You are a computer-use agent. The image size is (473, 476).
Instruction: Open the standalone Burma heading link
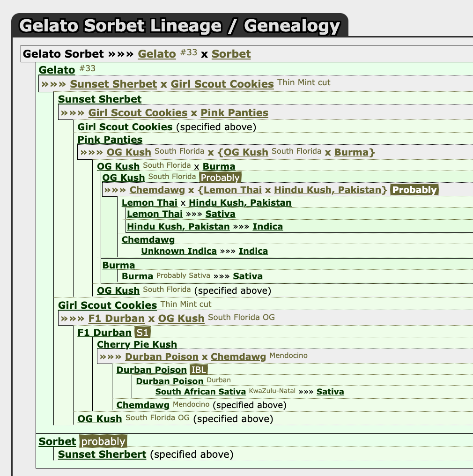tap(118, 265)
